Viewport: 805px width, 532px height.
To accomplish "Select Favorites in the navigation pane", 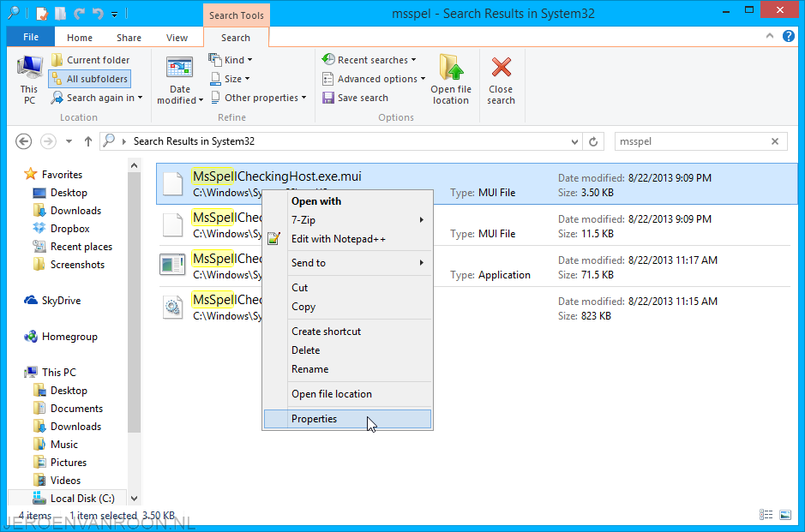I will click(x=53, y=175).
